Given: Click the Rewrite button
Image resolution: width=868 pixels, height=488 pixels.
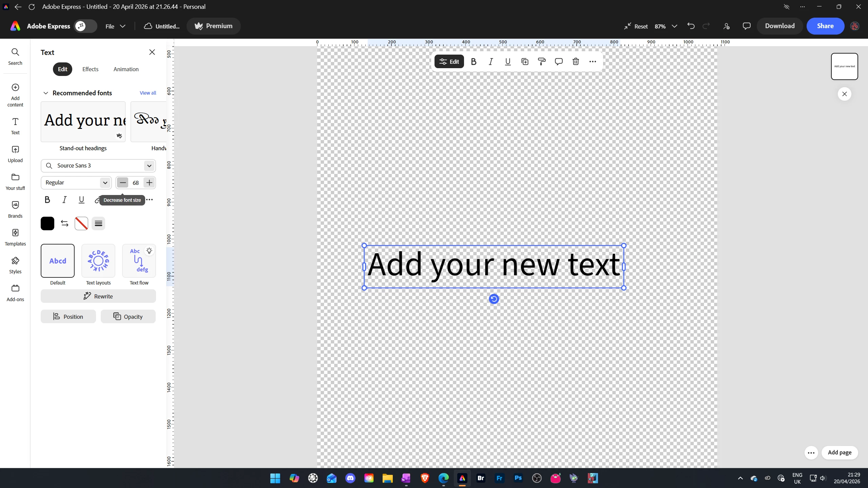Looking at the screenshot, I should pyautogui.click(x=98, y=296).
